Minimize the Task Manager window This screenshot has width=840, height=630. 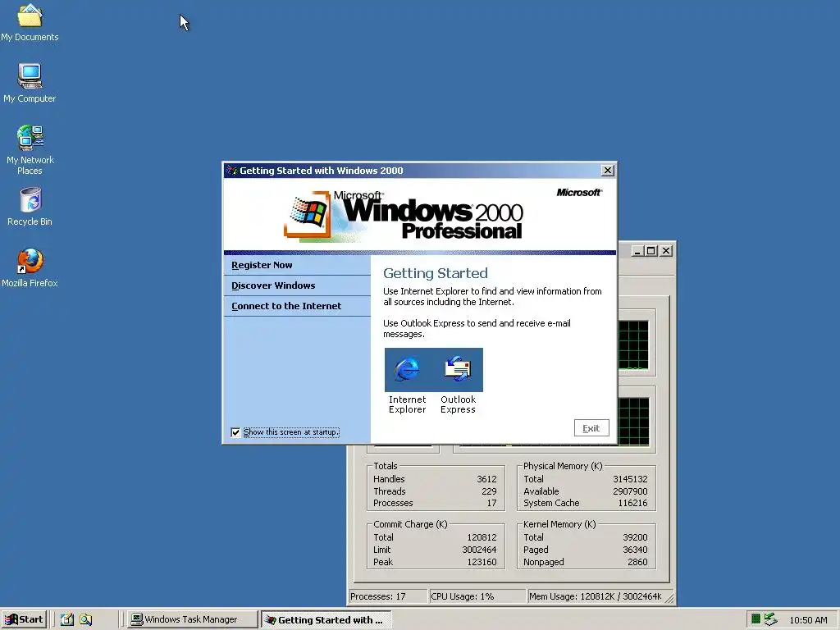click(x=637, y=251)
